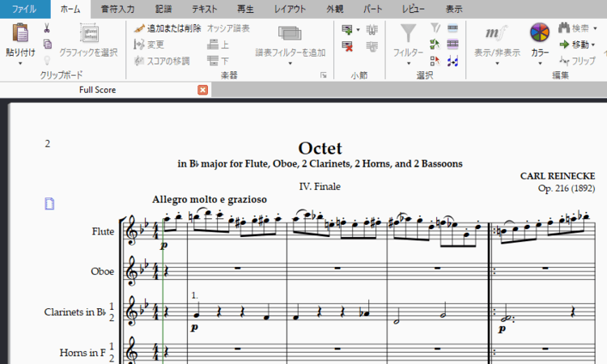Click the large funnel filter icon

409,34
